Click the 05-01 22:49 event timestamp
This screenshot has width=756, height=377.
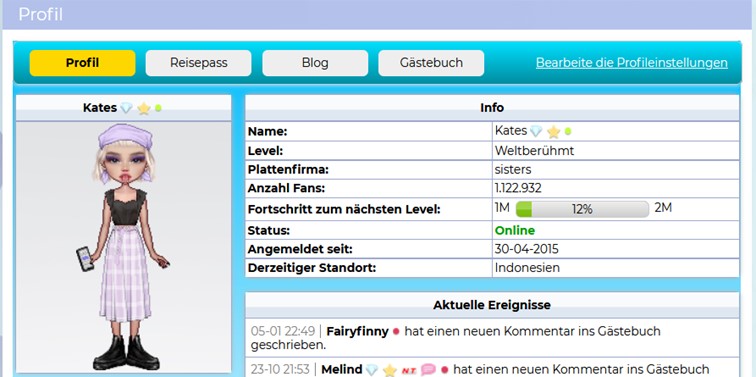(x=283, y=332)
